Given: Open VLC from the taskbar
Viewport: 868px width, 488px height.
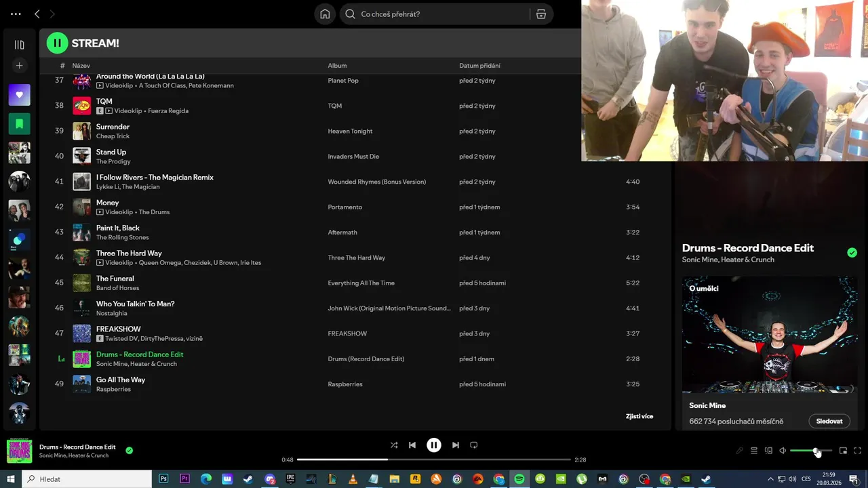Looking at the screenshot, I should coord(353,479).
